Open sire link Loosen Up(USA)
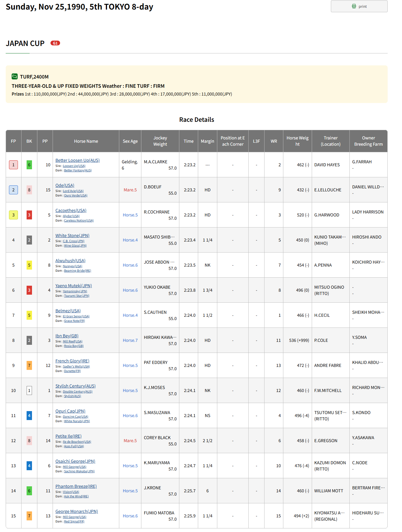The image size is (402, 532). coord(74,166)
